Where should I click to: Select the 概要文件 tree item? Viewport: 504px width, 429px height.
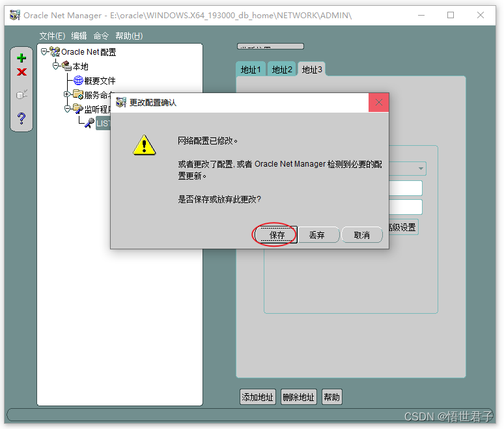[x=100, y=81]
